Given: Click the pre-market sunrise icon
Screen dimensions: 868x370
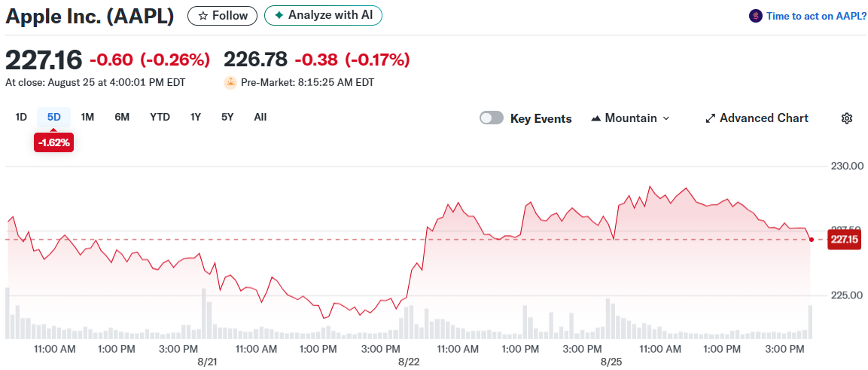Looking at the screenshot, I should [x=230, y=83].
